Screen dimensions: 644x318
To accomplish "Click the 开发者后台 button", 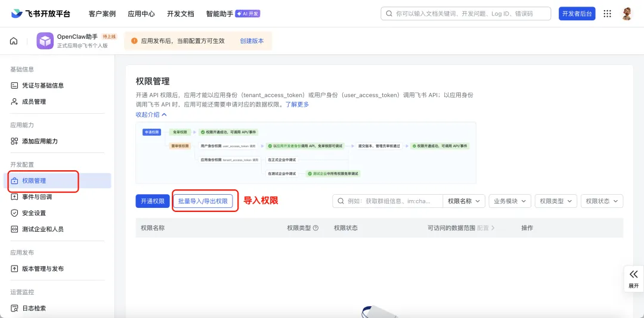I will click(x=577, y=14).
